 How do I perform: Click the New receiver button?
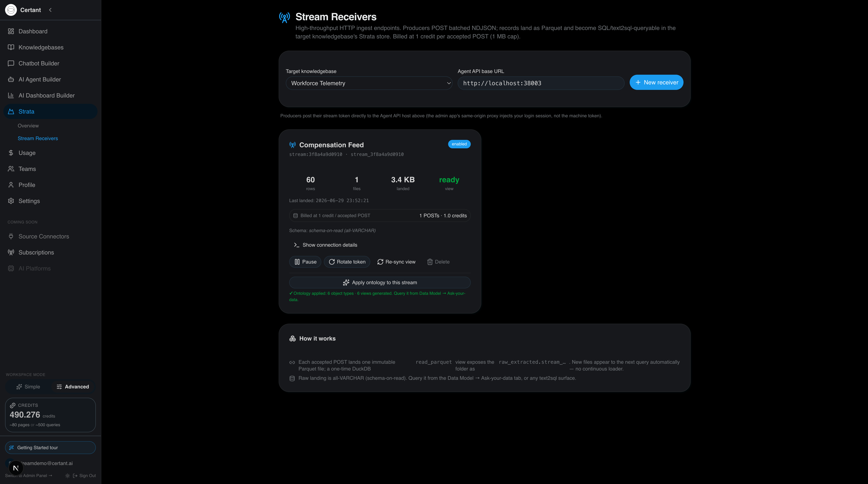click(x=656, y=82)
